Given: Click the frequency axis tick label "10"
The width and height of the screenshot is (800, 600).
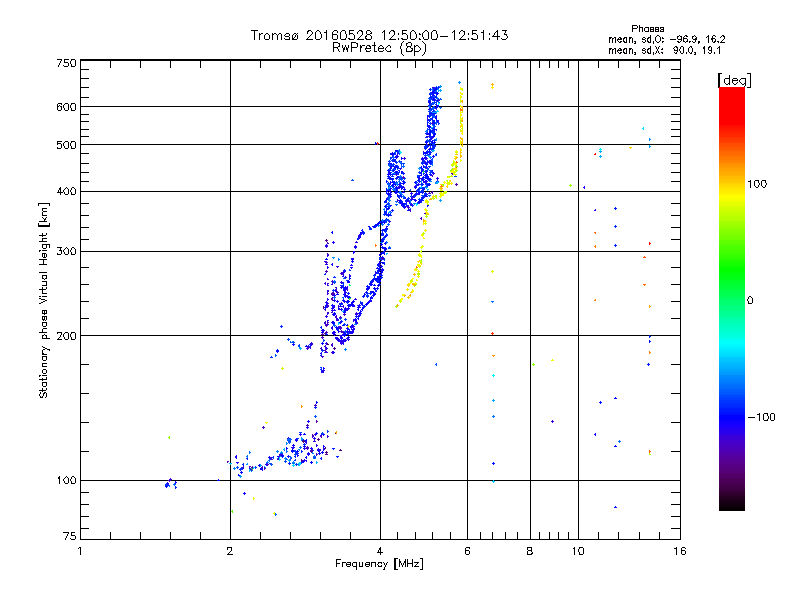Looking at the screenshot, I should [x=578, y=551].
